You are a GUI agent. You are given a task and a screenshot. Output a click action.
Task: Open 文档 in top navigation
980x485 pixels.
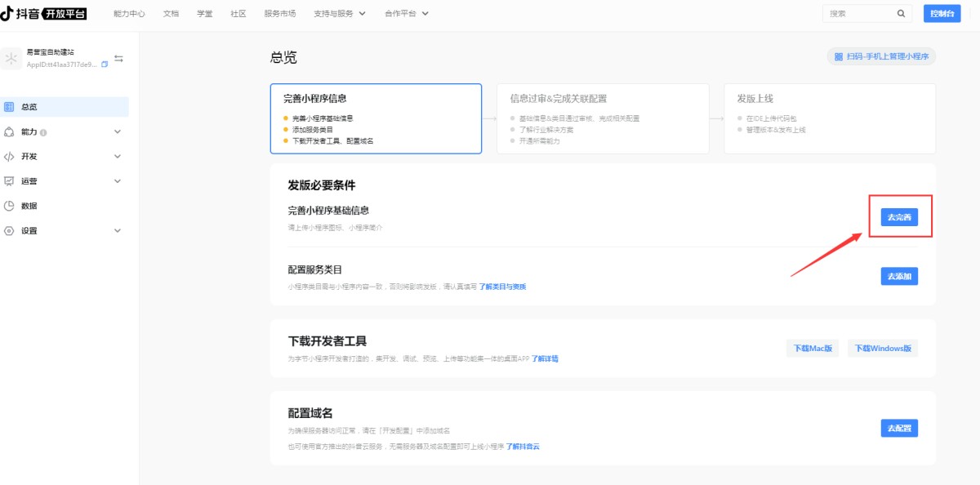[x=171, y=13]
